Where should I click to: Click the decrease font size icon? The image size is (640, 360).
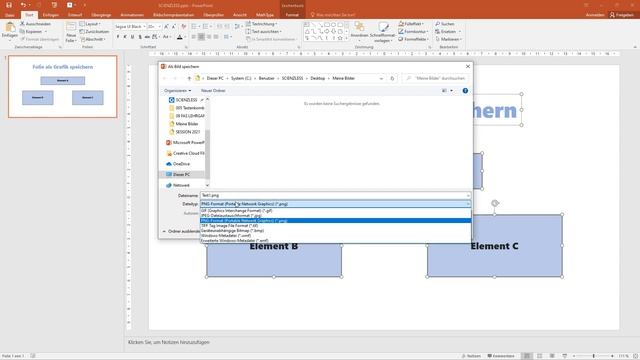click(x=173, y=27)
